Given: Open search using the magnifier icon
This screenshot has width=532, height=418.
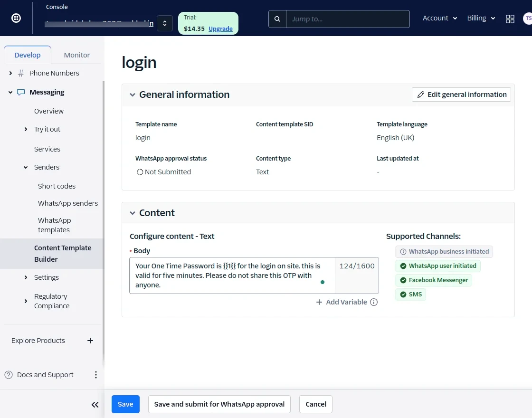Looking at the screenshot, I should (277, 19).
